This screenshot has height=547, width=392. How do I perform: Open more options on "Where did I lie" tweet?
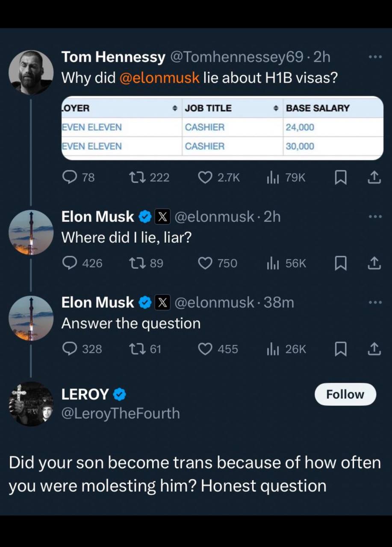click(x=374, y=217)
